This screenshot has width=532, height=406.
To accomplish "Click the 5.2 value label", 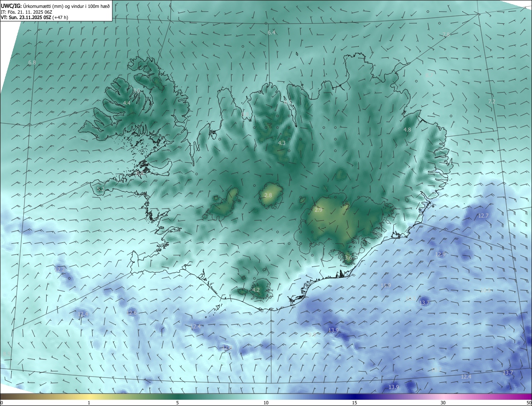I will click(x=101, y=189).
